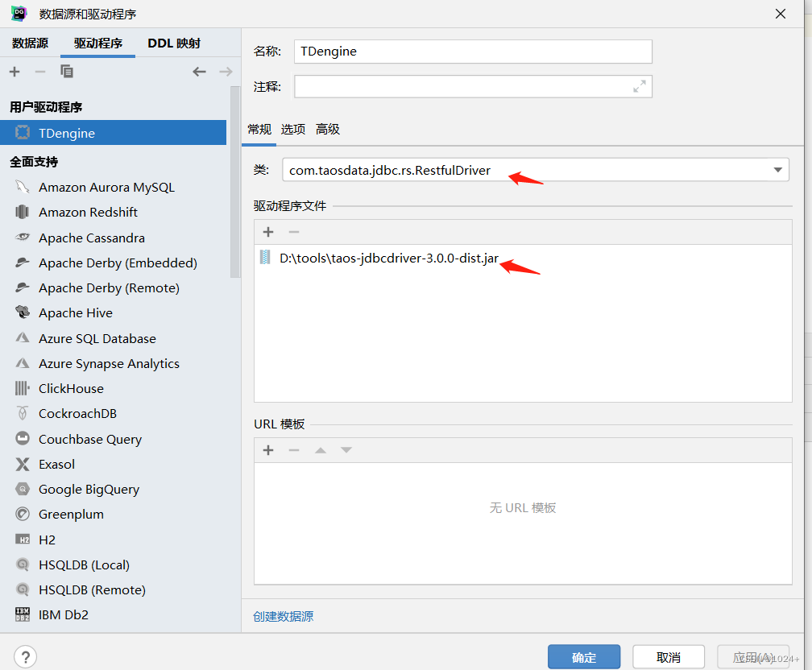The height and width of the screenshot is (670, 812).
Task: Remove selected driver with minus icon
Action: pos(40,72)
